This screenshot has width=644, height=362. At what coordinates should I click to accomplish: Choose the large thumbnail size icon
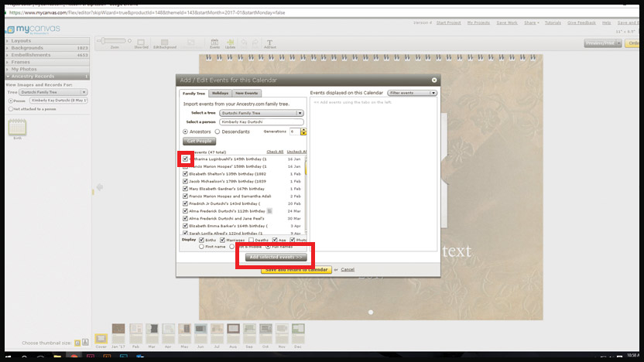[85, 342]
